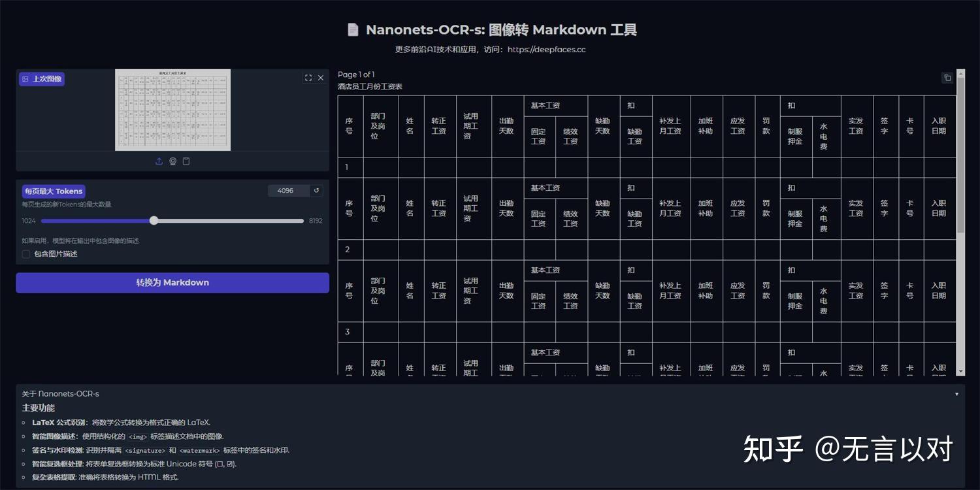The width and height of the screenshot is (980, 490).
Task: Enable the 包含图片描述 checkbox
Action: 26,253
